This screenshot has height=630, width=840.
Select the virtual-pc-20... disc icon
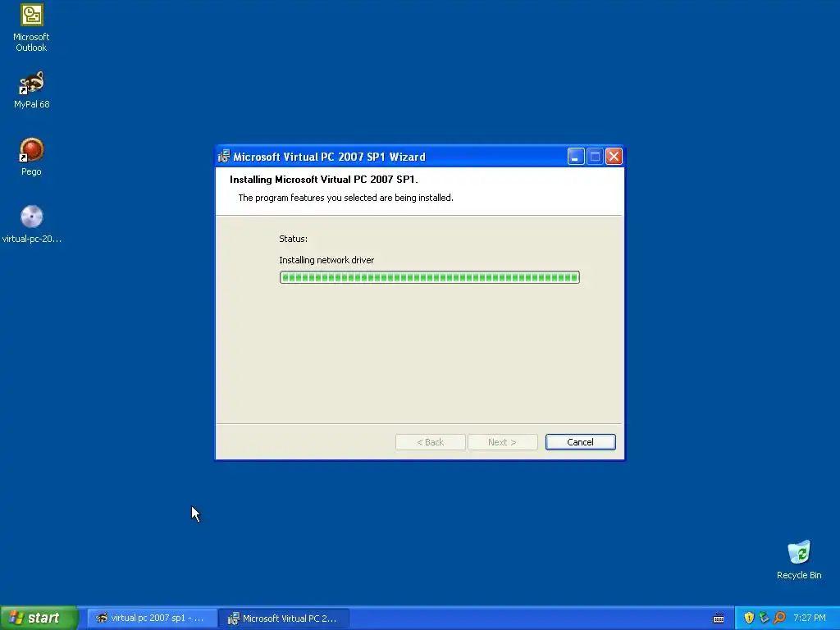click(32, 225)
